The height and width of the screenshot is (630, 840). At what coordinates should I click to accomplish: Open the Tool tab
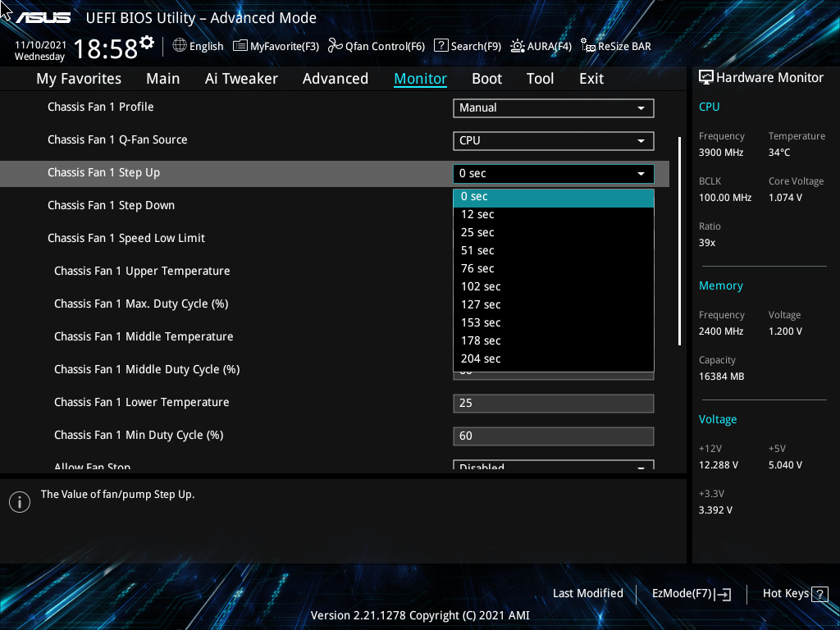pos(540,79)
